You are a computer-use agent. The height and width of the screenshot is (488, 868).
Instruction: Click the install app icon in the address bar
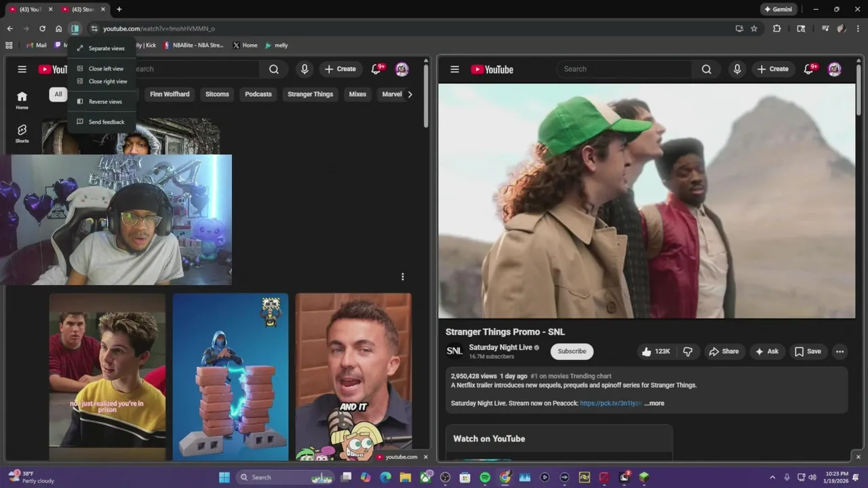point(739,28)
